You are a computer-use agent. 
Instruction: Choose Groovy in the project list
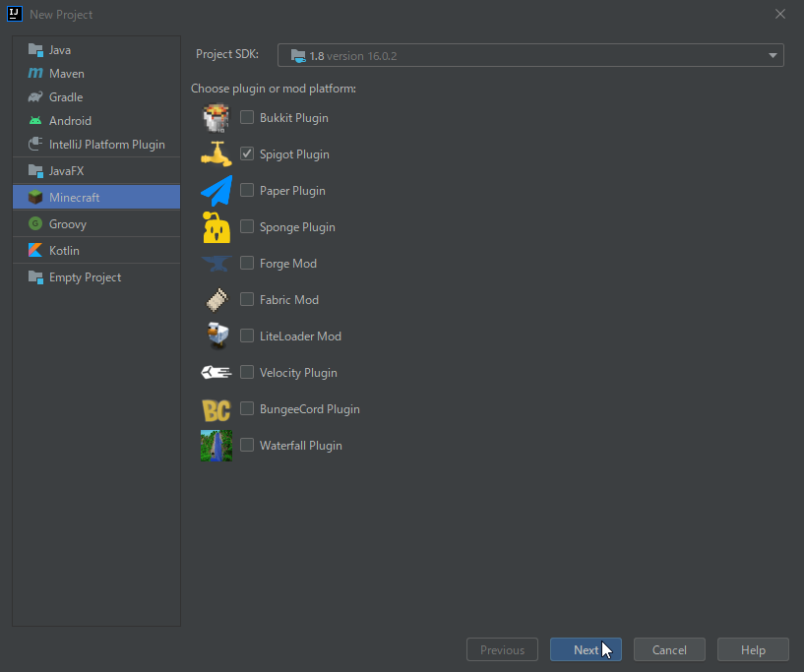(x=96, y=224)
